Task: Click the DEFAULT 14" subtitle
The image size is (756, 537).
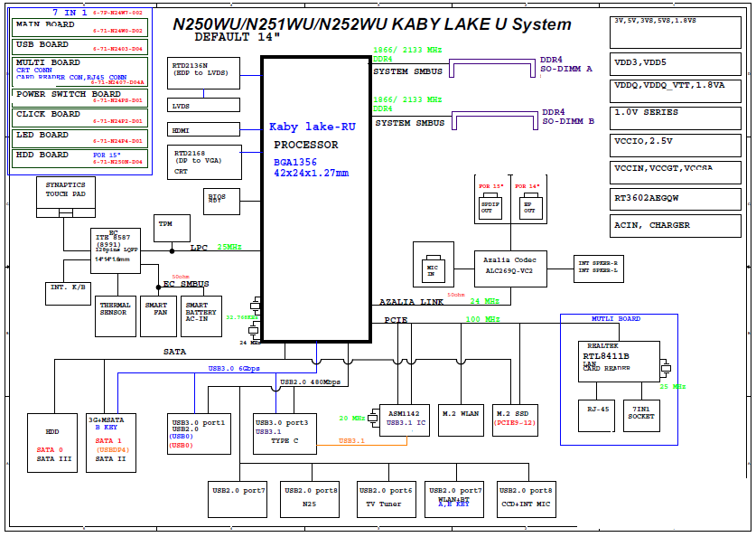Action: point(237,37)
